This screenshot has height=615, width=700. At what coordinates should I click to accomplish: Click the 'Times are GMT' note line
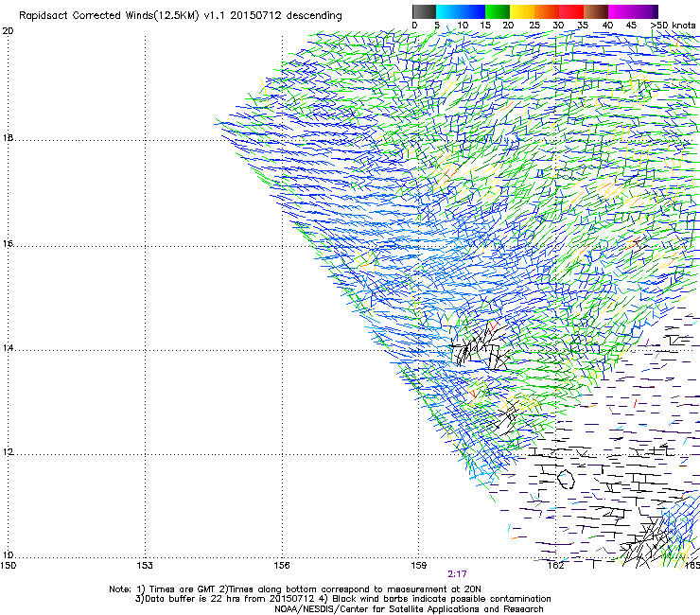tap(295, 589)
